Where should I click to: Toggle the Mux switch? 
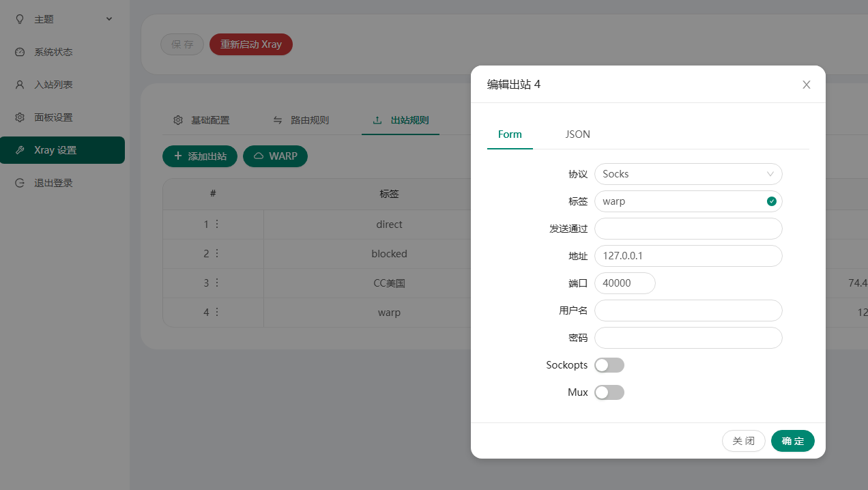[x=609, y=392]
